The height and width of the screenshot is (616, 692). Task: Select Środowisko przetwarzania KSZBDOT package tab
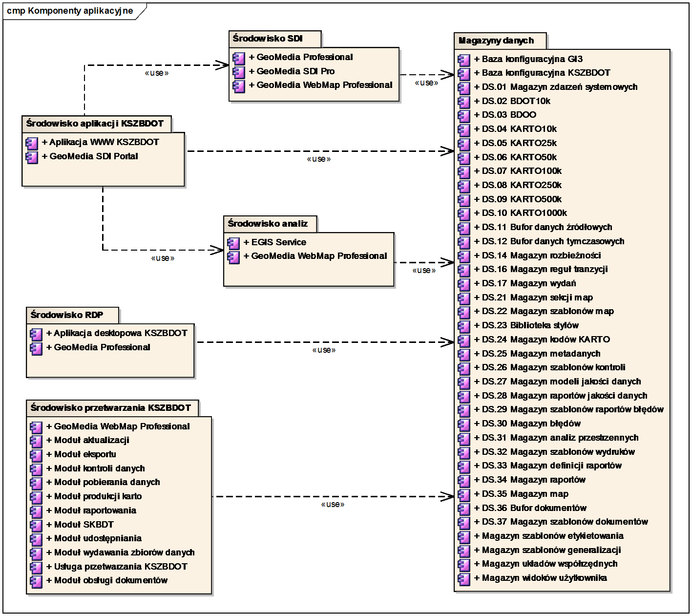click(x=112, y=408)
